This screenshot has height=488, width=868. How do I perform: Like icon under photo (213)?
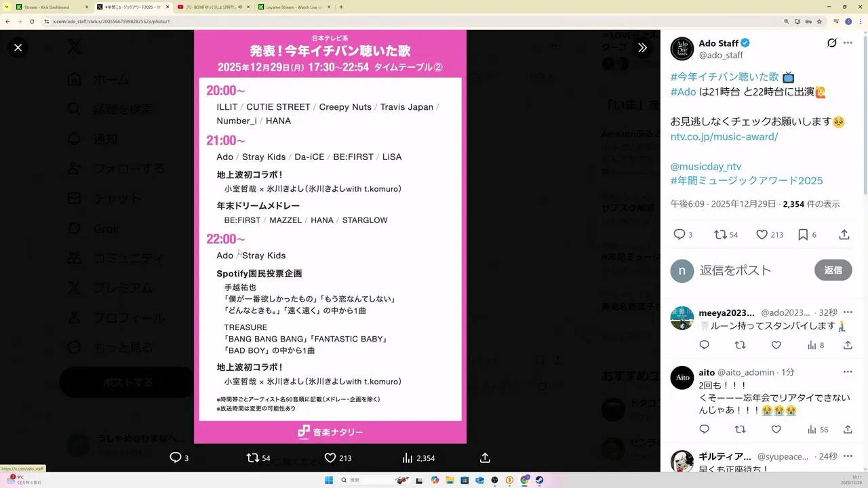pyautogui.click(x=338, y=457)
